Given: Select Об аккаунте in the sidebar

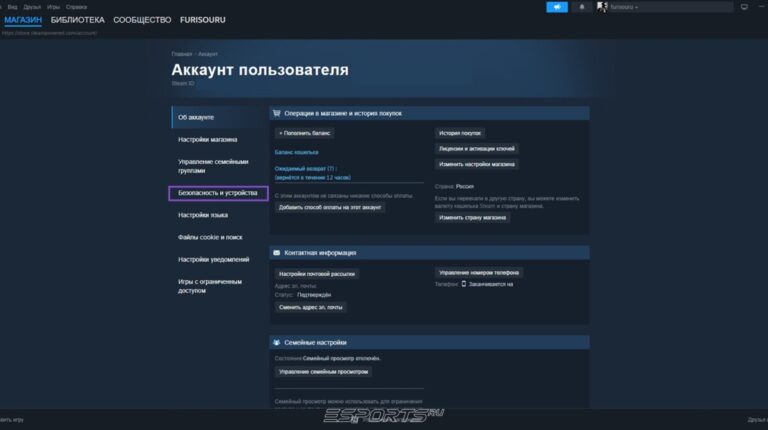Looking at the screenshot, I should click(219, 118).
